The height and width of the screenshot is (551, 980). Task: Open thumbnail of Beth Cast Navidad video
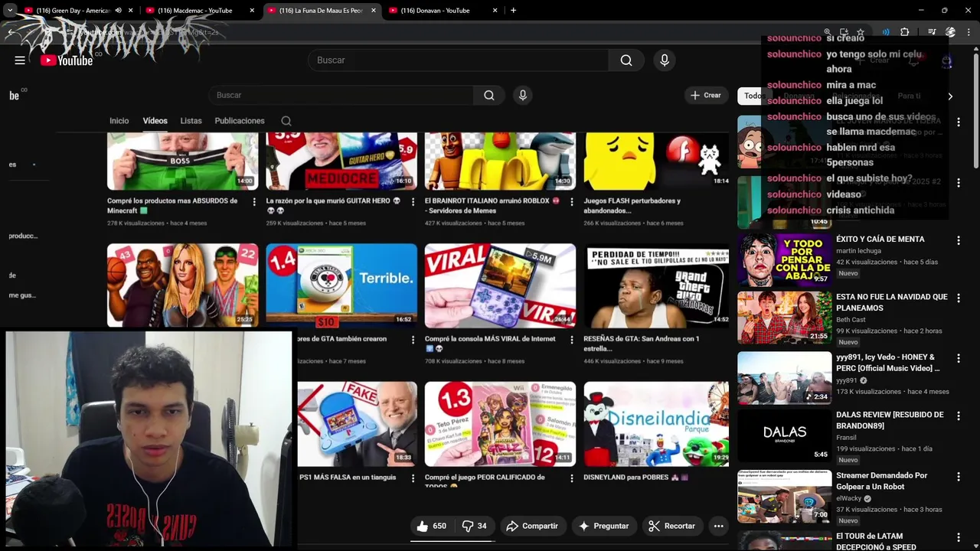[x=784, y=317]
